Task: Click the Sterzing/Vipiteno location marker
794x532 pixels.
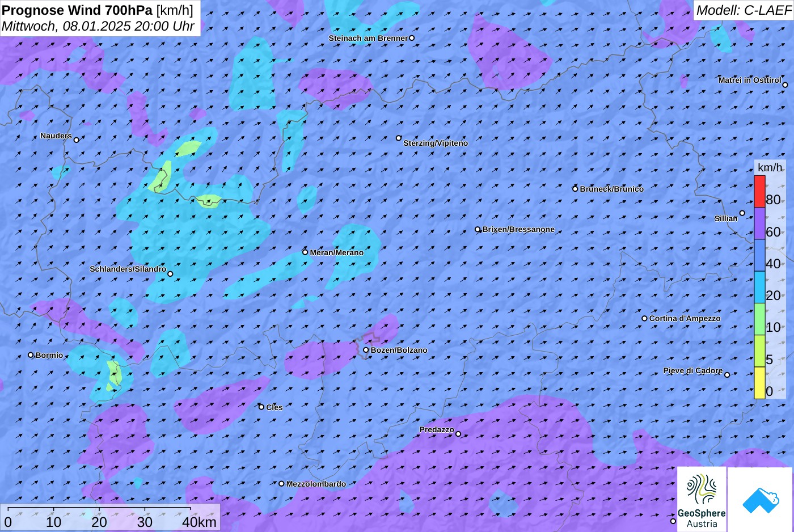Action: tap(399, 138)
